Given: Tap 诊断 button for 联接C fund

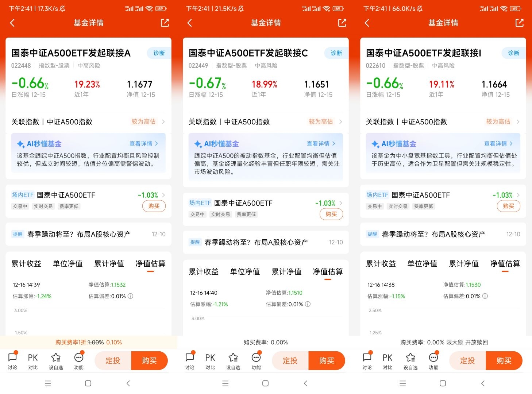Looking at the screenshot, I should click(x=336, y=53).
